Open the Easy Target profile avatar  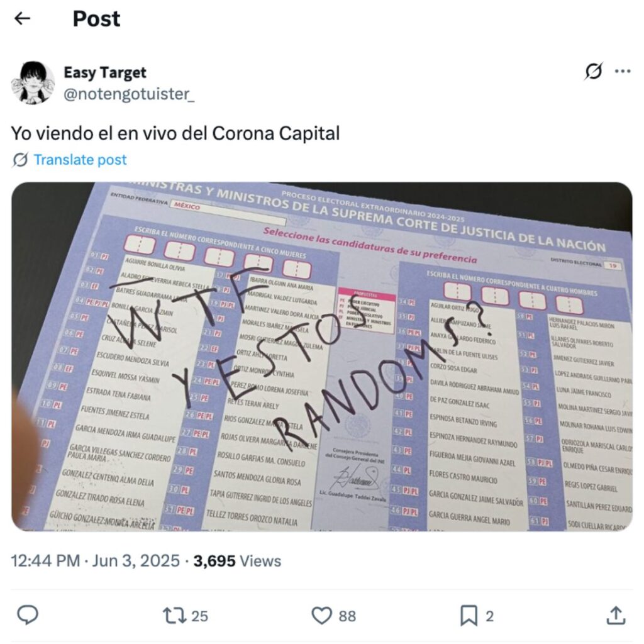[33, 82]
